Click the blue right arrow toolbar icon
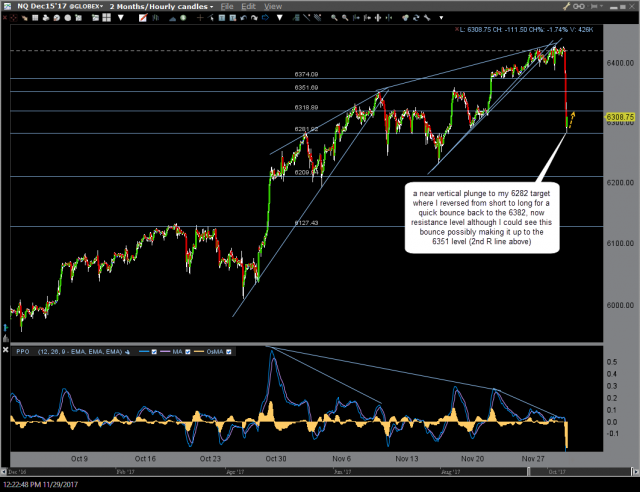This screenshot has width=640, height=492. [265, 18]
